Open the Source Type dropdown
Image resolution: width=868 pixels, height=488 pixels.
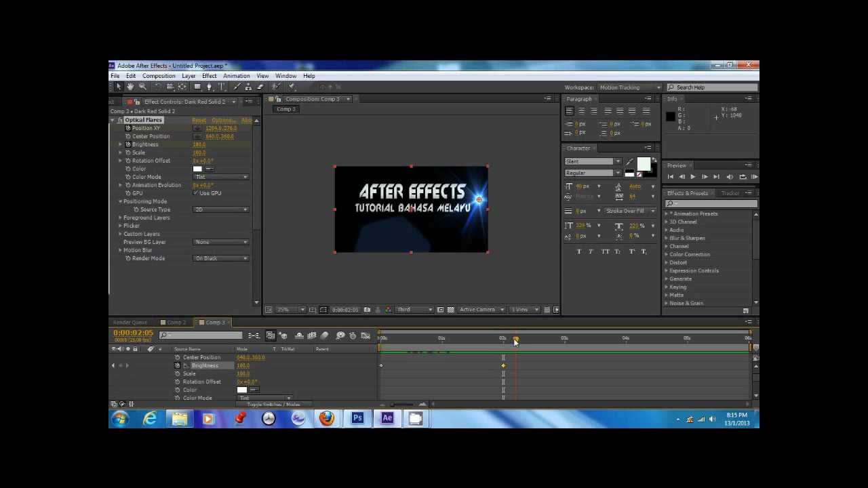(x=222, y=209)
